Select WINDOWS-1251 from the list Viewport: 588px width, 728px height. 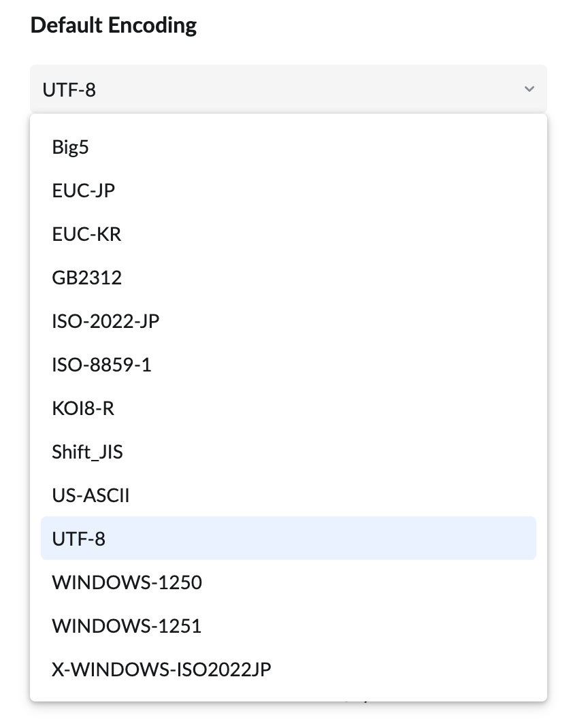pos(127,626)
